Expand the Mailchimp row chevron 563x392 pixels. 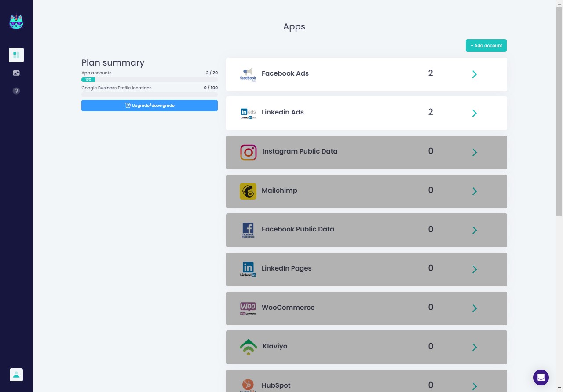point(475,191)
